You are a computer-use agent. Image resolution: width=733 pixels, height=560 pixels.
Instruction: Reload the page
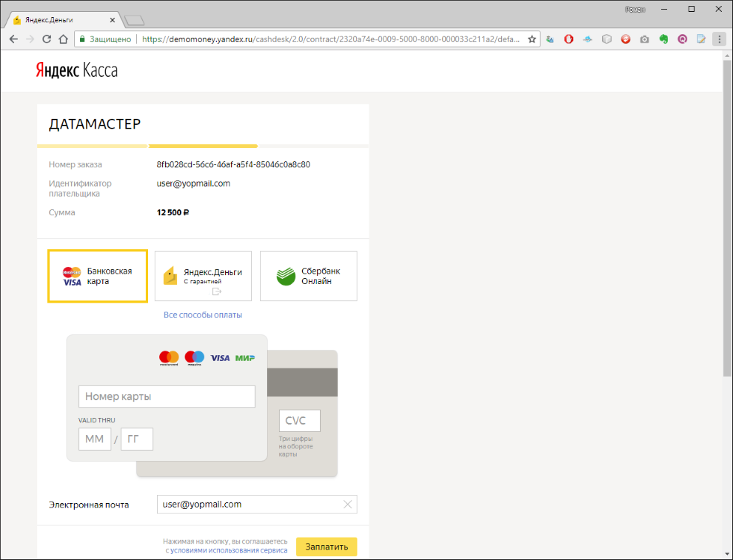pos(47,39)
